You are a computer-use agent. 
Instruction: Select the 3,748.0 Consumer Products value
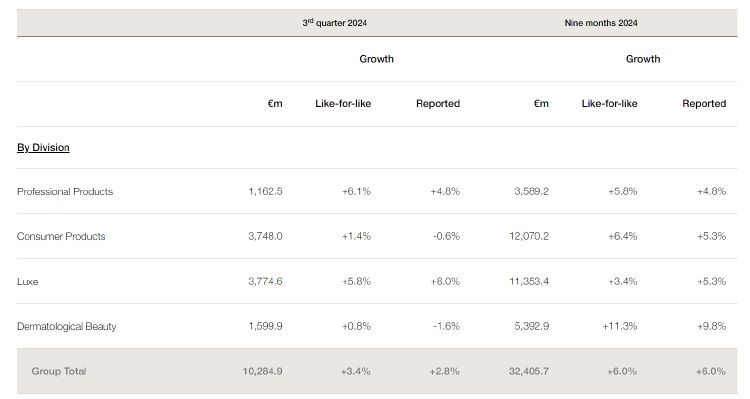point(265,236)
